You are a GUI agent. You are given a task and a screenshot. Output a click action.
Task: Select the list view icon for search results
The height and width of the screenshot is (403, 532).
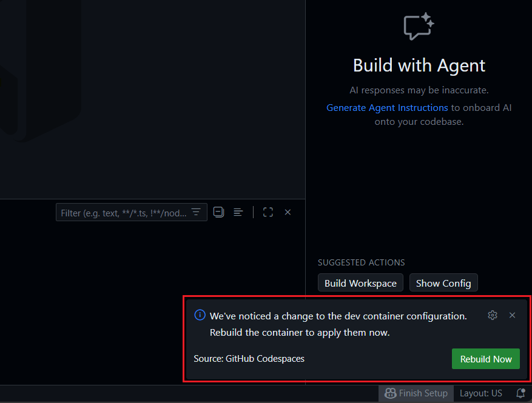coord(238,212)
